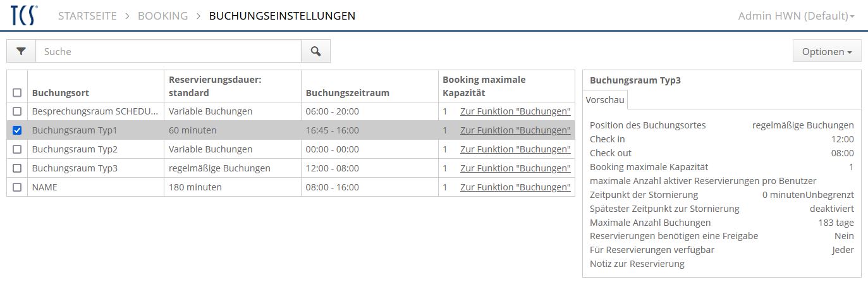Open Buchungen link for Buchungsraum Typ3
Image resolution: width=868 pixels, height=284 pixels.
[515, 168]
